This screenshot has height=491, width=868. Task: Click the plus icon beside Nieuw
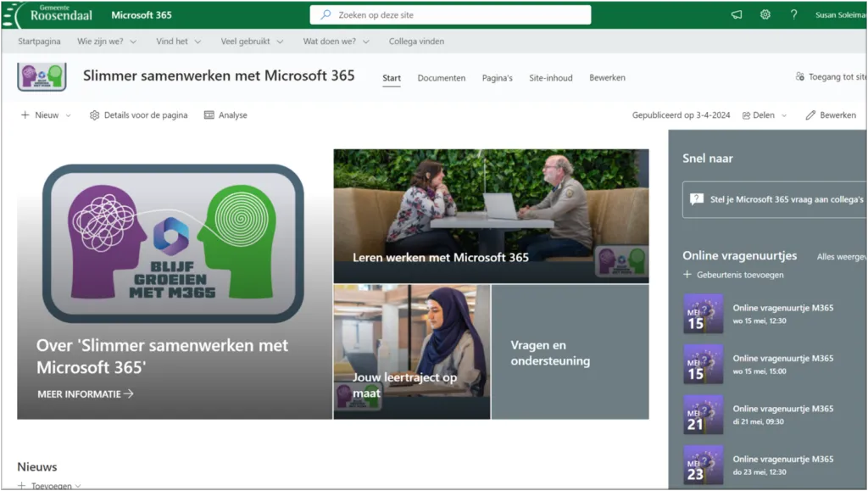coord(25,115)
